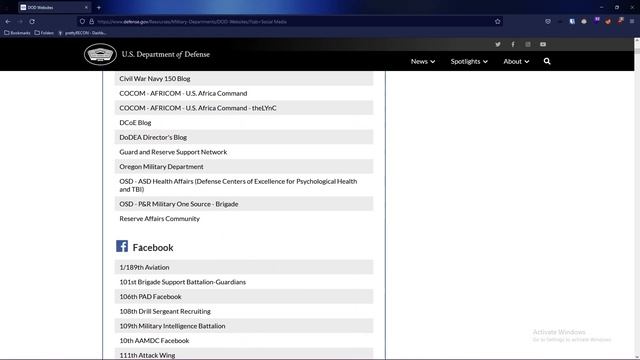Click the padlock site security icon

coord(91,22)
